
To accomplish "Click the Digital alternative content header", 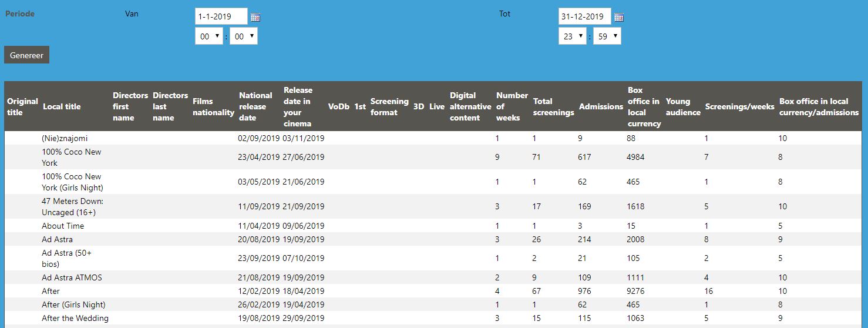I will tap(470, 106).
